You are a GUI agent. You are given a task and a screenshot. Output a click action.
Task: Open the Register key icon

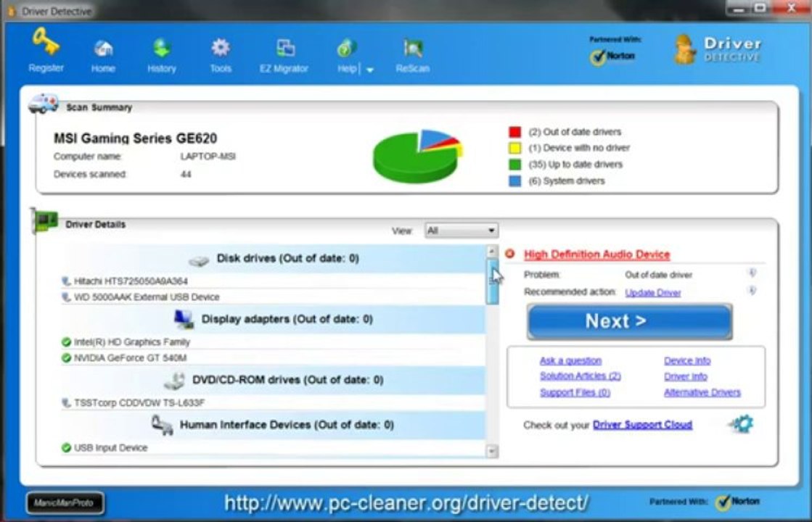click(x=46, y=43)
